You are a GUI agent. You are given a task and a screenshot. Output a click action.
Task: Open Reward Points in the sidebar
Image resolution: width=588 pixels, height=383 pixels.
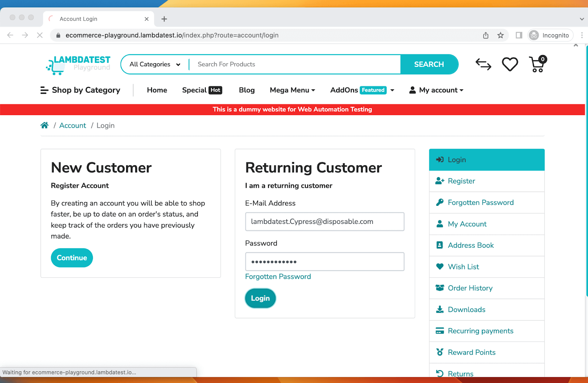point(487,352)
